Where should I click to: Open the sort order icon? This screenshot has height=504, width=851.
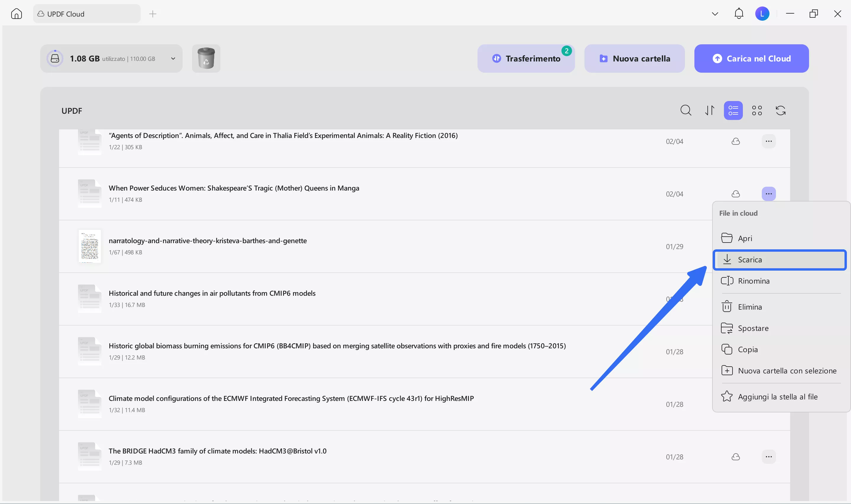[709, 110]
